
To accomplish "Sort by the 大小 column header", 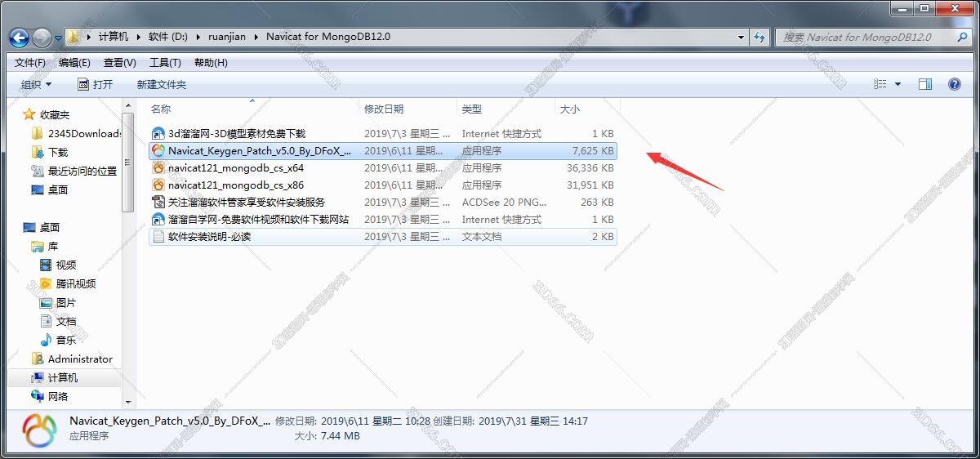I will (569, 109).
